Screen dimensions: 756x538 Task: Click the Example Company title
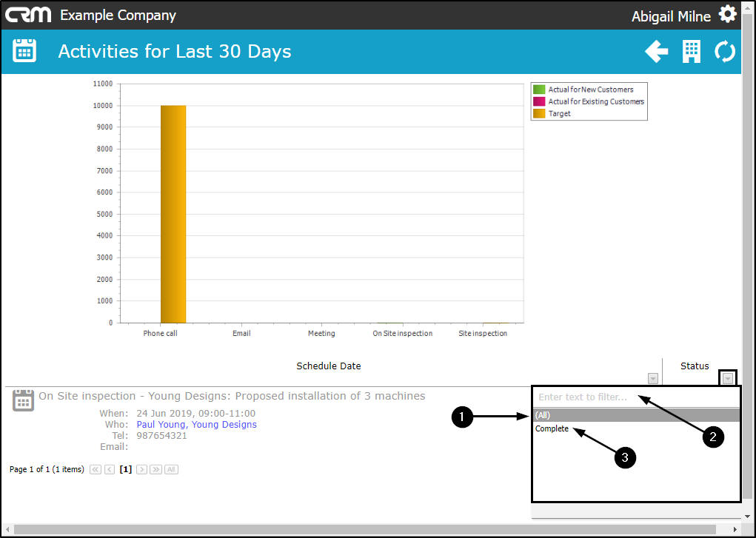click(x=118, y=16)
